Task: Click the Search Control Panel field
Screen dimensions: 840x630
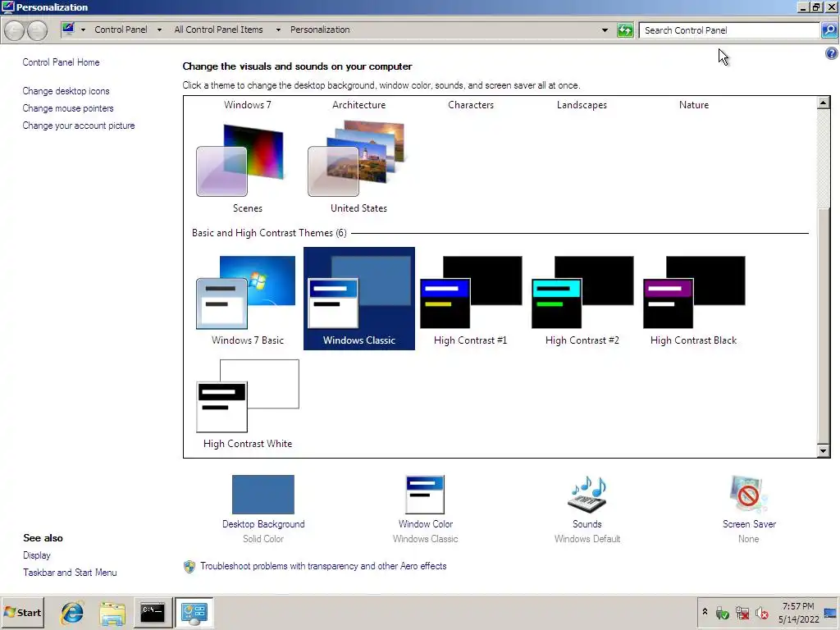Action: pyautogui.click(x=729, y=30)
